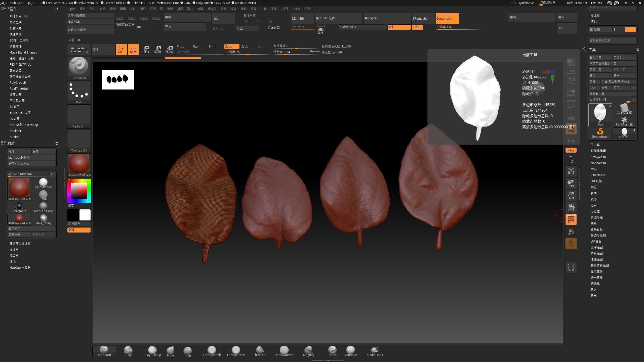
Task: Toggle the Dynamesh button
Action: (x=447, y=18)
